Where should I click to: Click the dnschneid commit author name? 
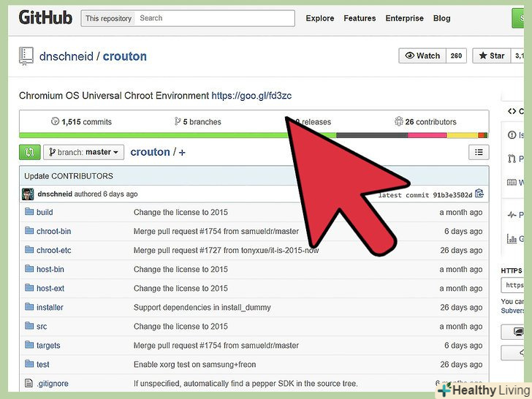55,194
